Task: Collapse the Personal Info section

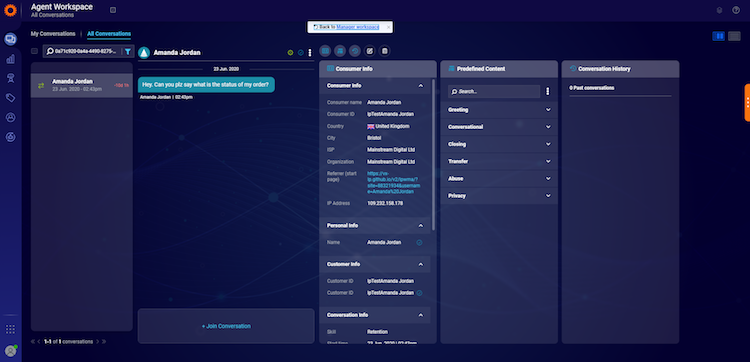Action: [420, 225]
